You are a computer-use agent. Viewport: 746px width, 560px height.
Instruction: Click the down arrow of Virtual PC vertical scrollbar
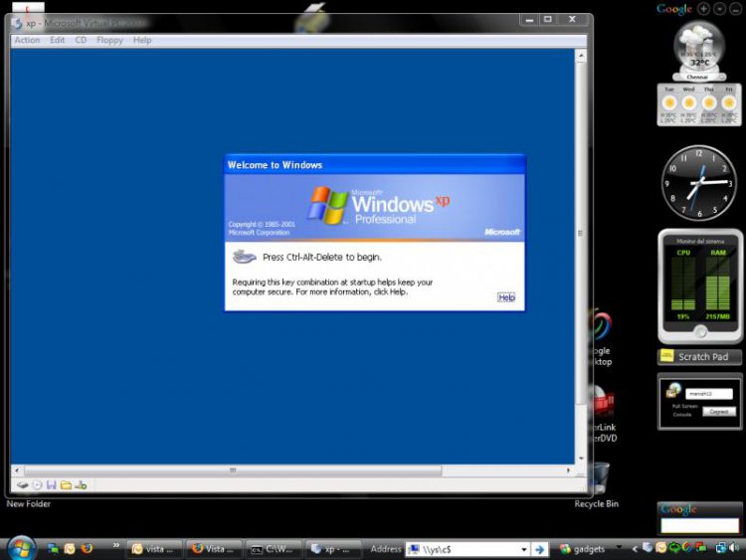[x=581, y=459]
